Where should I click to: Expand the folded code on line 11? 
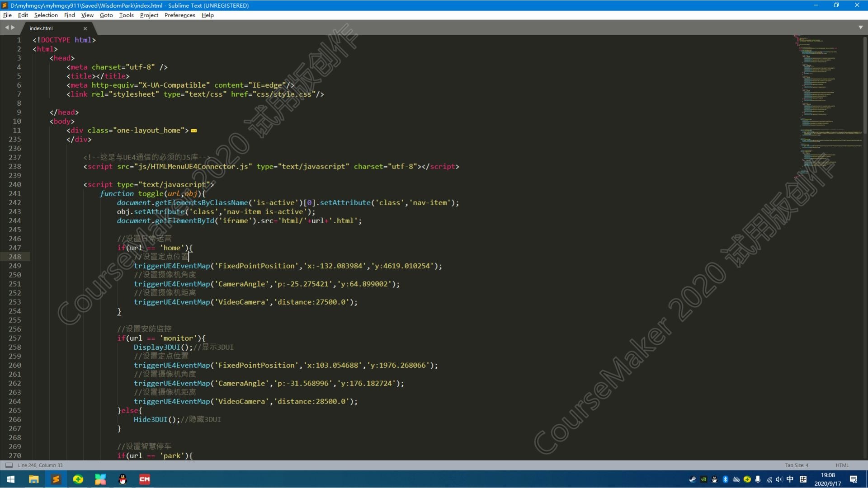[x=194, y=131]
